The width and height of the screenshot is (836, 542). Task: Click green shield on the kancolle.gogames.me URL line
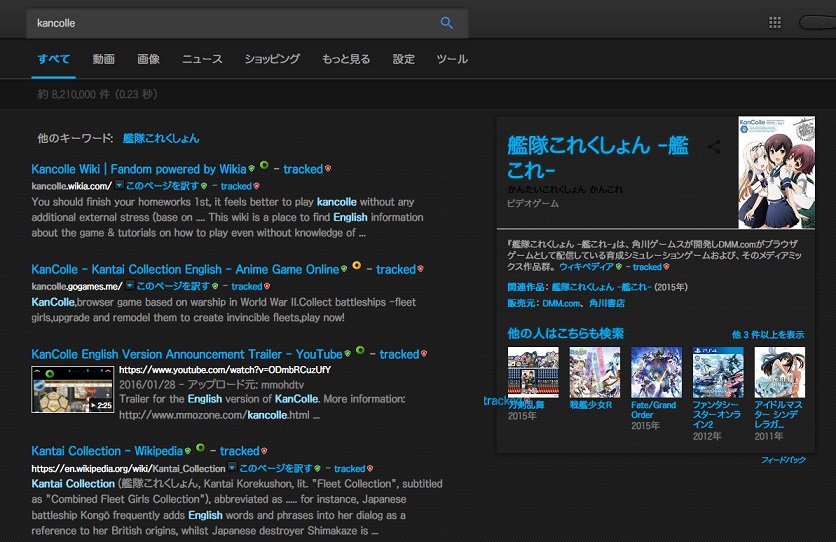tap(215, 286)
